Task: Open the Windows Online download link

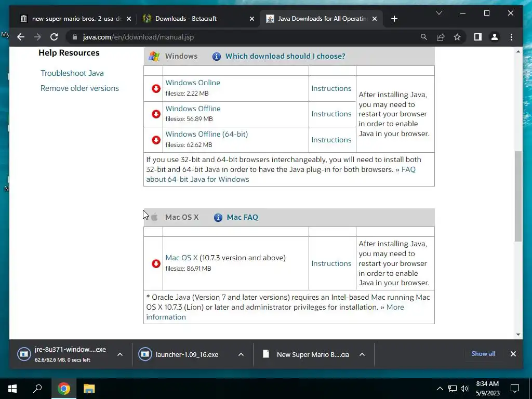Action: 193,83
